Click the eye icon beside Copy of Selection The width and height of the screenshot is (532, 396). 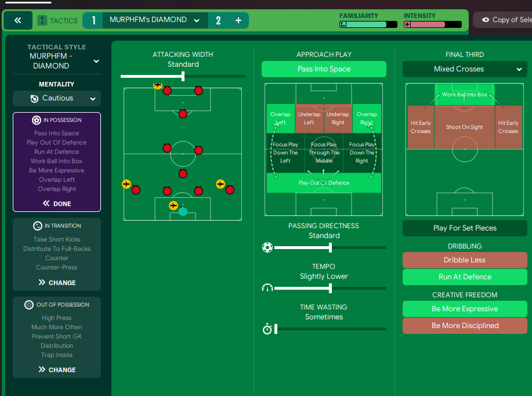point(486,20)
